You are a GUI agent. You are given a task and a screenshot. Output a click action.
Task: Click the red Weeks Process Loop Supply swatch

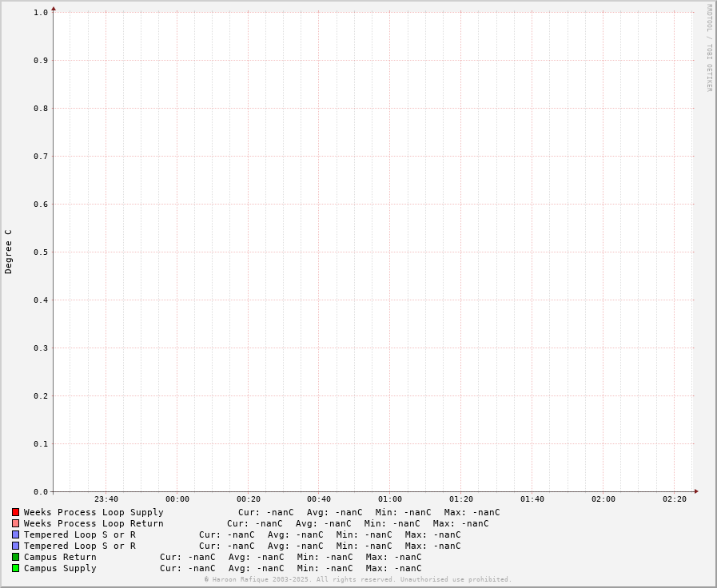point(15,512)
